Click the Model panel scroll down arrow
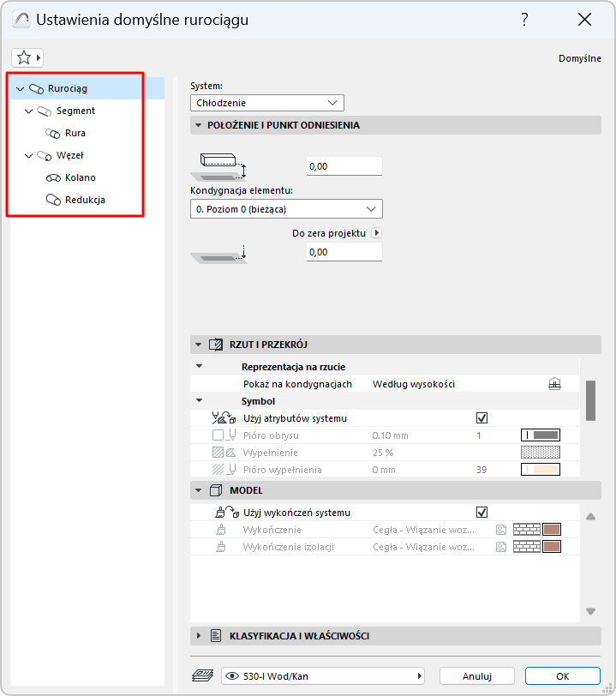The height and width of the screenshot is (696, 616). pyautogui.click(x=590, y=612)
